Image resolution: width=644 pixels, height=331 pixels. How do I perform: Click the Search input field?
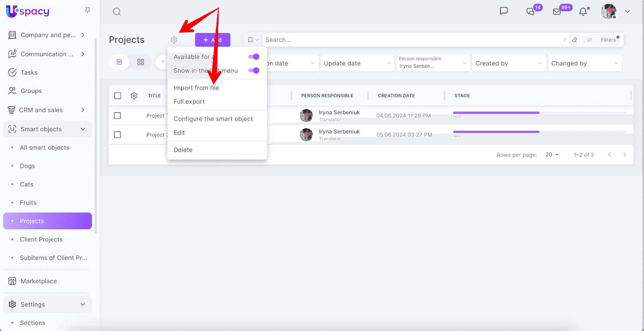(x=411, y=40)
